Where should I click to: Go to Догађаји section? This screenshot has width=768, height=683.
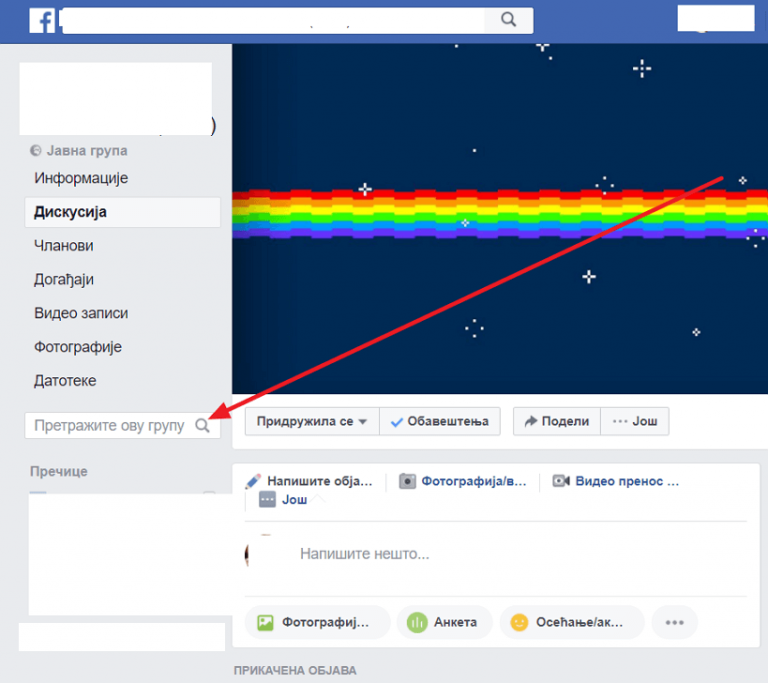coord(64,279)
